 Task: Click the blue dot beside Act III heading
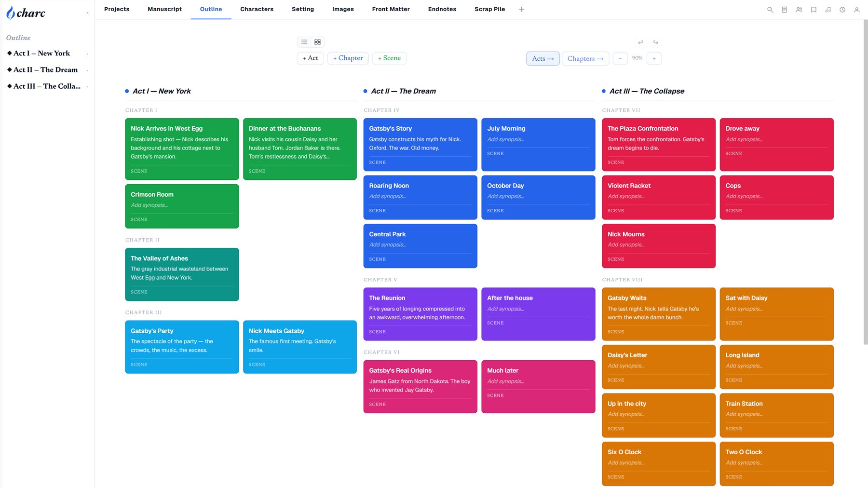[604, 91]
